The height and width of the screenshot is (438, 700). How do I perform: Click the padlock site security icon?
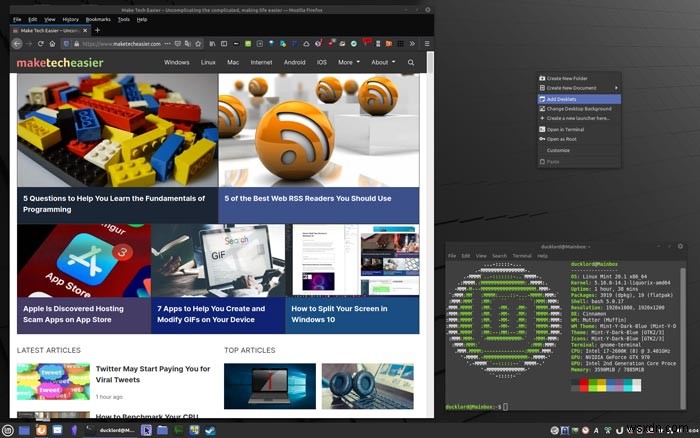coord(76,44)
